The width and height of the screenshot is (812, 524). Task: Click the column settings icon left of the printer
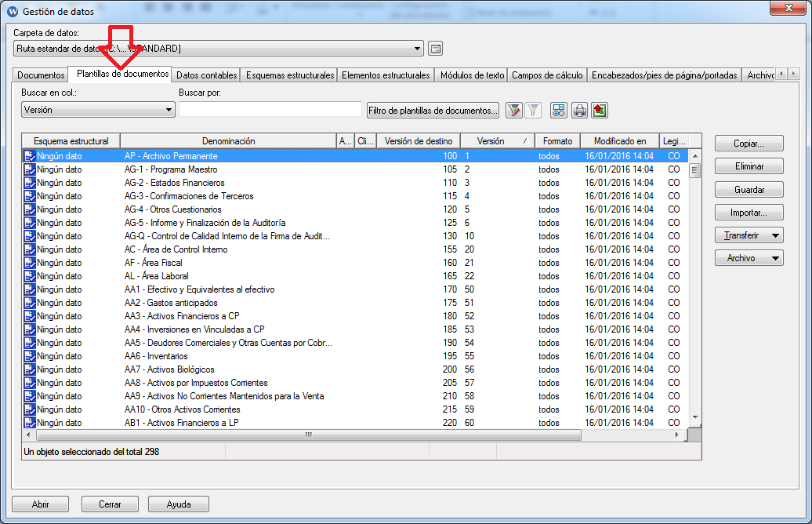[559, 111]
